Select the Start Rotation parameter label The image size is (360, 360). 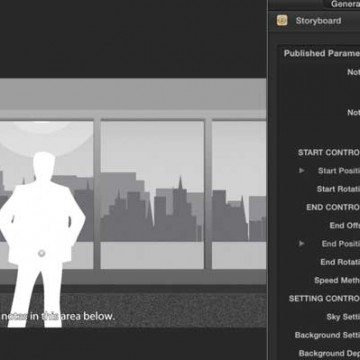click(x=338, y=189)
